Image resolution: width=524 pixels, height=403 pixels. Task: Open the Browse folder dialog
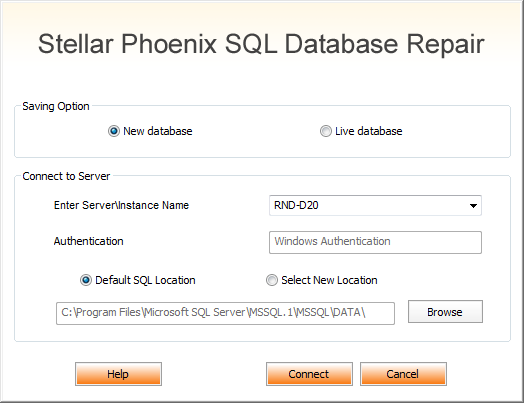point(445,312)
